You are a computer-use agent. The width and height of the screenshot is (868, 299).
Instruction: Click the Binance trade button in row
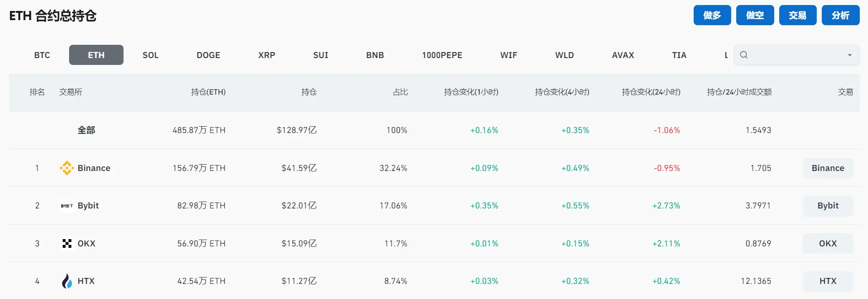click(828, 168)
